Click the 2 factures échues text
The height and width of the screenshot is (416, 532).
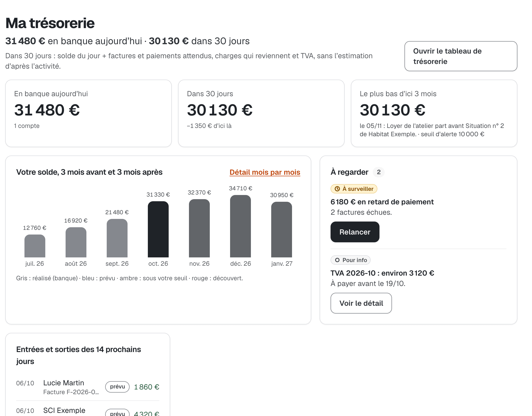(x=361, y=212)
